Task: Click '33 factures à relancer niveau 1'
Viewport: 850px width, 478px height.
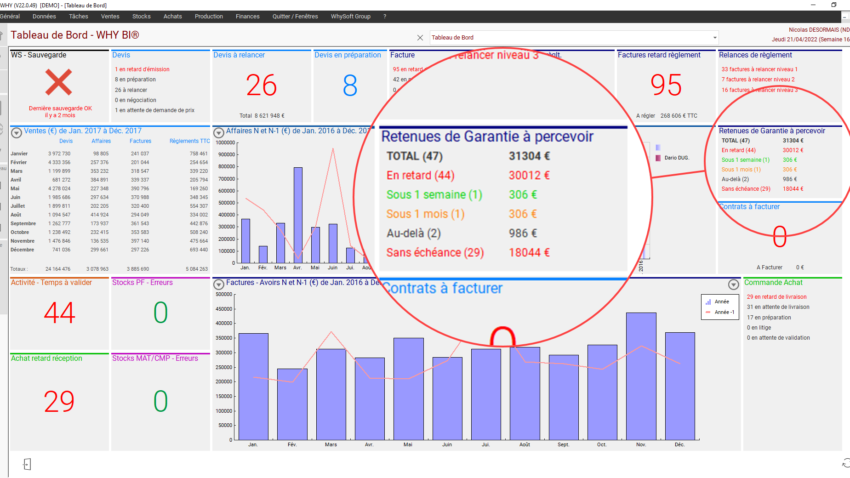Action: click(759, 69)
